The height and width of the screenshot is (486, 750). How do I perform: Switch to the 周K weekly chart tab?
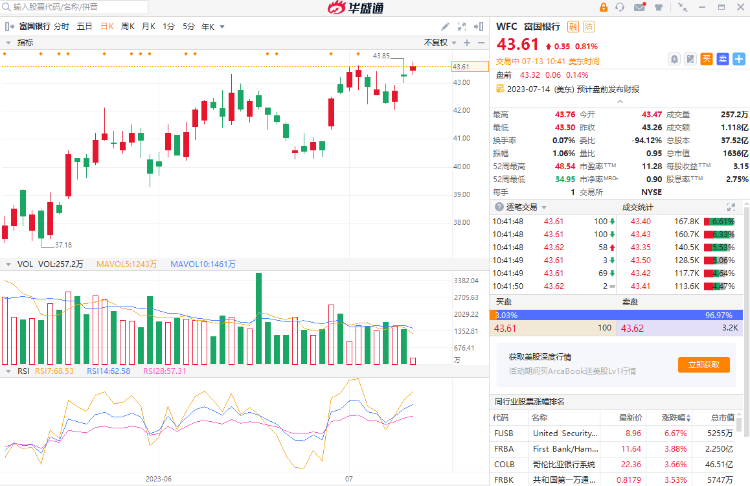pyautogui.click(x=127, y=26)
